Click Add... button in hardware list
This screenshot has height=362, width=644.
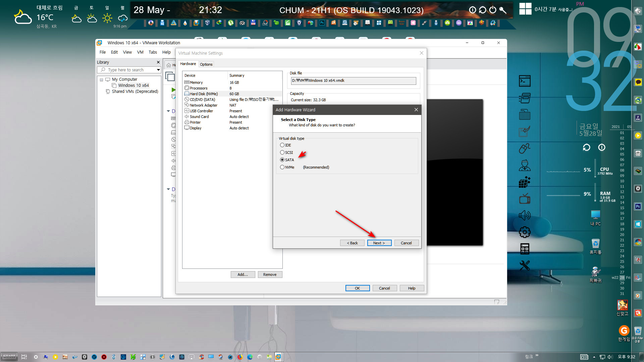coord(243,275)
